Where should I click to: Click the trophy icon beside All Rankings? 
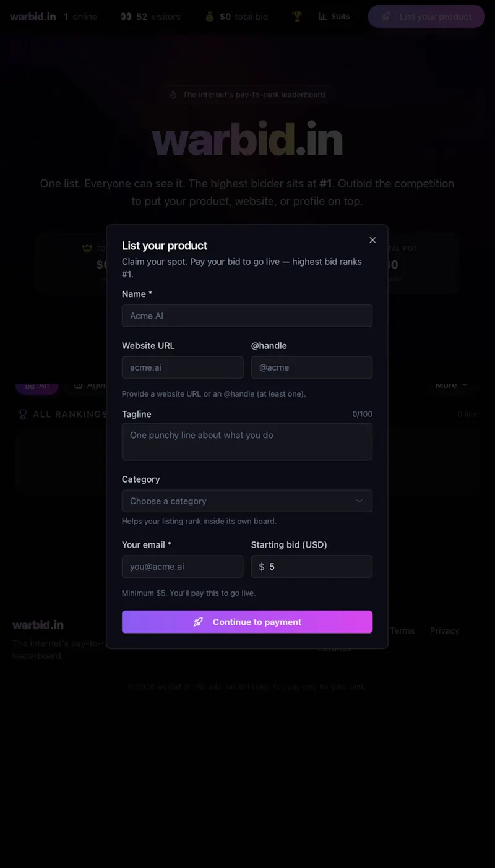pyautogui.click(x=23, y=414)
